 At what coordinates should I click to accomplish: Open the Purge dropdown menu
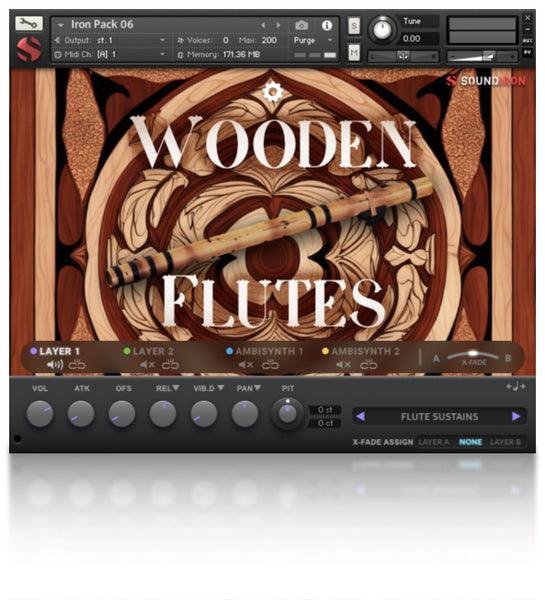pos(313,40)
